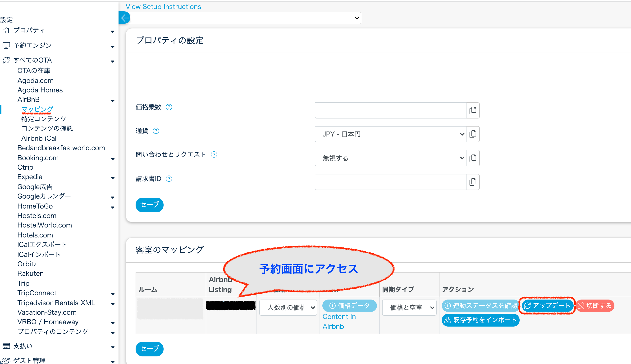Open the 人数別の価格 dropdown
631x364 pixels.
click(288, 308)
